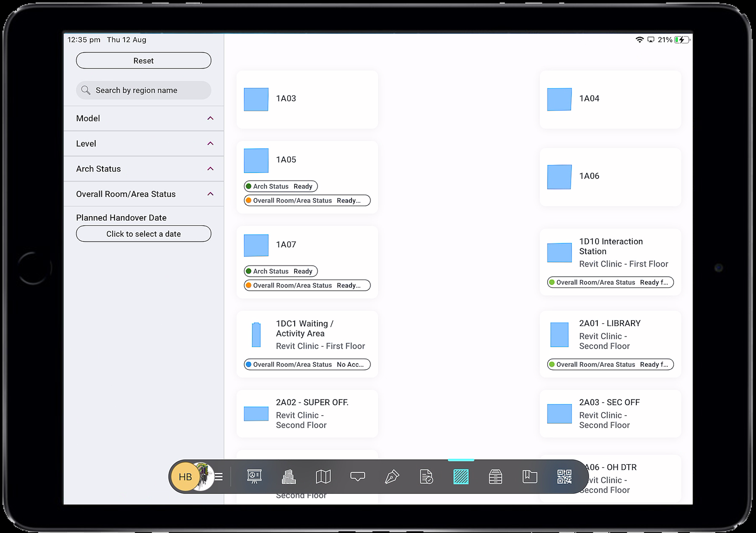Image resolution: width=756 pixels, height=533 pixels.
Task: Open the folded map icon
Action: pyautogui.click(x=323, y=476)
